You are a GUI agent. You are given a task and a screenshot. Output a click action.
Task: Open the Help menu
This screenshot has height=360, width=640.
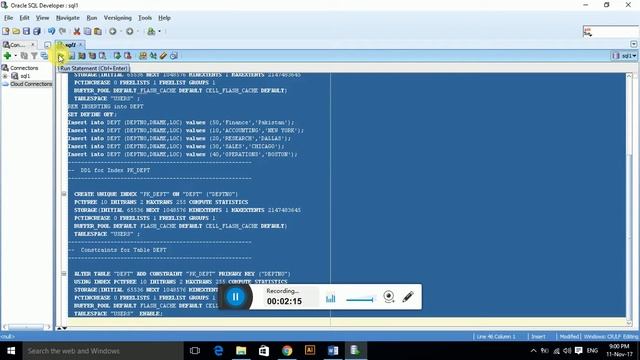(164, 18)
